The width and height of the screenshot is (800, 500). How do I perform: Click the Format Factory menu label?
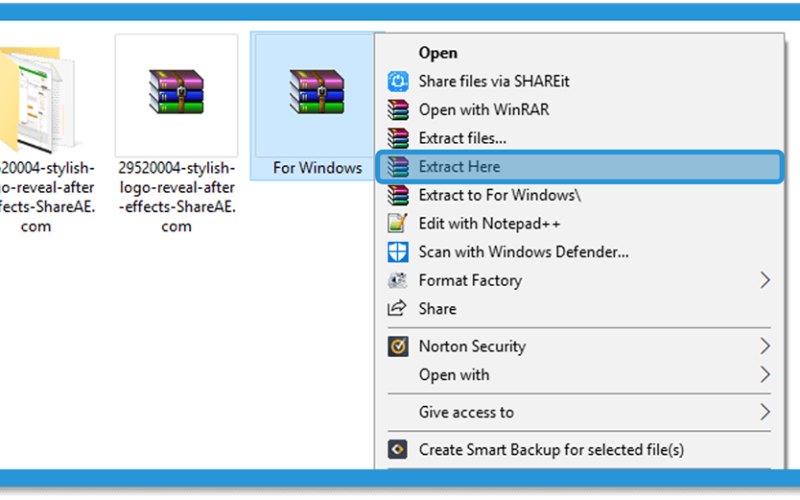[x=470, y=281]
